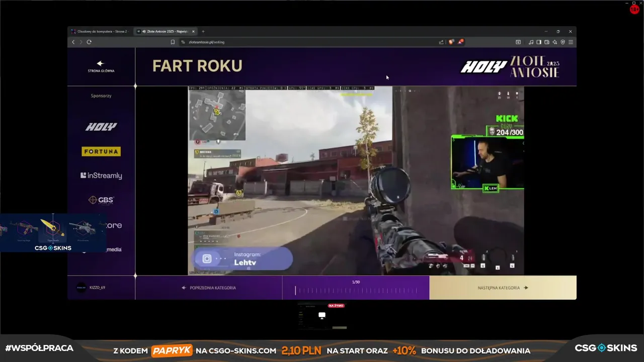Click the KIZZO_69 user profile
This screenshot has width=644, height=362.
coord(91,288)
